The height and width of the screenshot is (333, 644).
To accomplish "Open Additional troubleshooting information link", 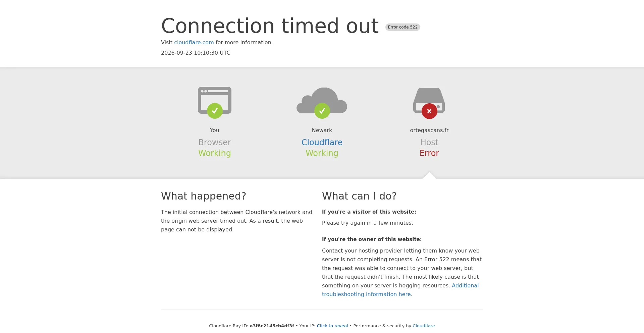I will [x=400, y=290].
